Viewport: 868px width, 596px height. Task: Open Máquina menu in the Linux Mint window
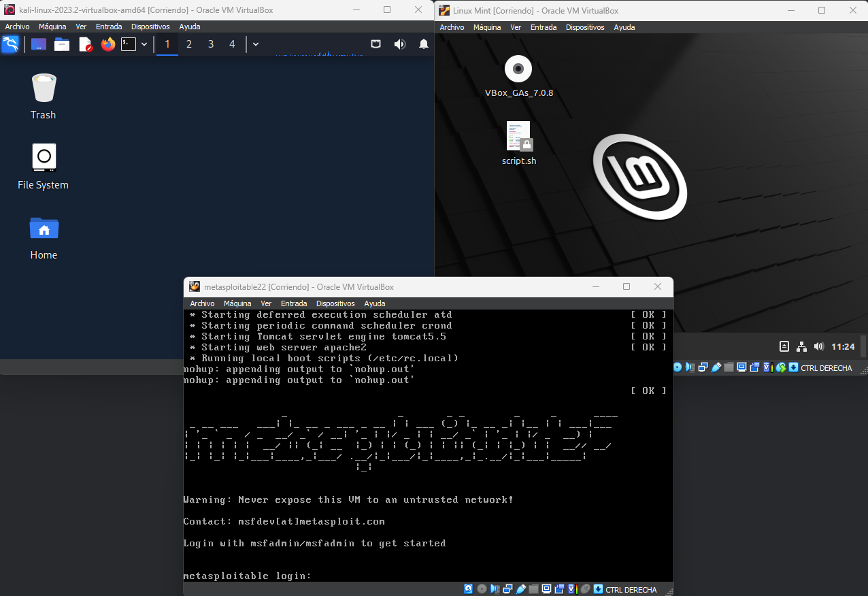click(487, 27)
